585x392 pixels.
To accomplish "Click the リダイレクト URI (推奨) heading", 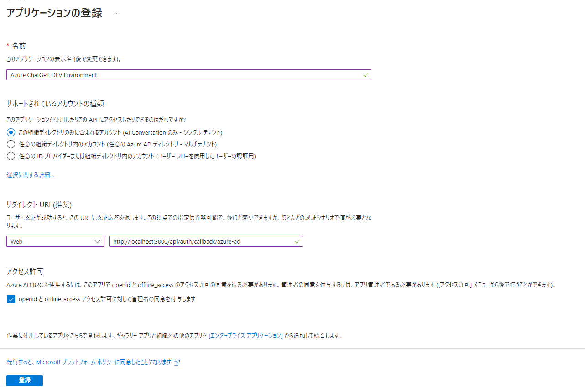I will click(39, 204).
